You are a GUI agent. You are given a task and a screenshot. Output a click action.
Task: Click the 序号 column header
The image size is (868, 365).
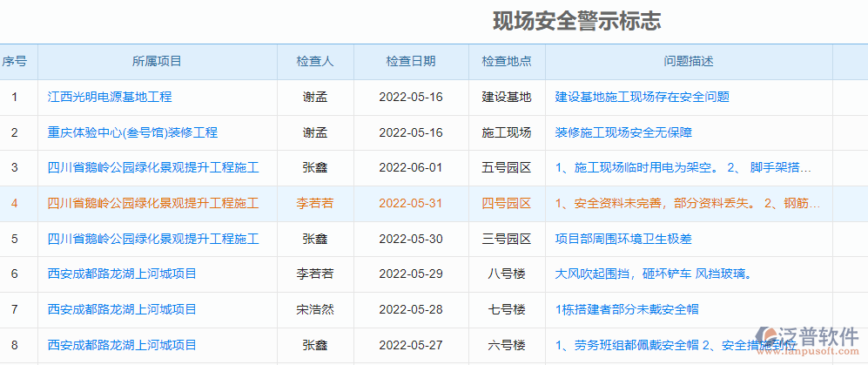click(x=14, y=61)
